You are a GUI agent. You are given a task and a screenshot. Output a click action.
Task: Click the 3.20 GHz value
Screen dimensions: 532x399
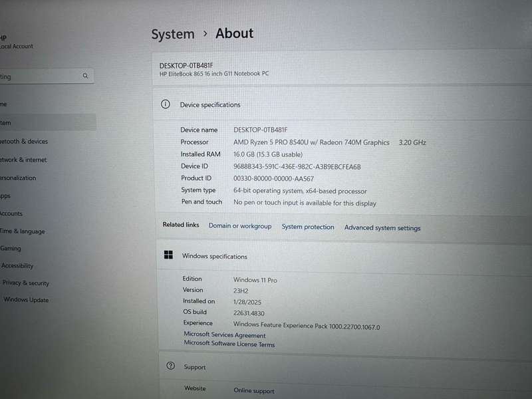click(x=412, y=142)
